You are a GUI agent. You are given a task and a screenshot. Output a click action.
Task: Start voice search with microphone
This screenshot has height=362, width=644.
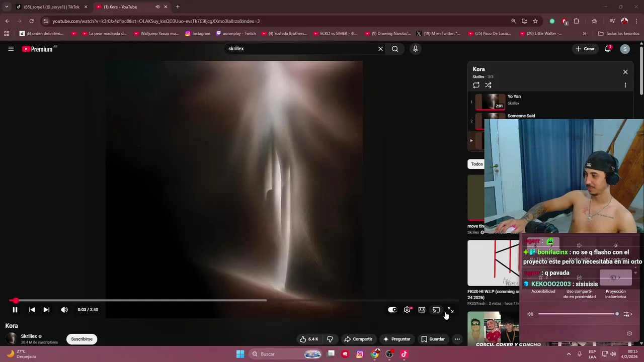click(415, 49)
